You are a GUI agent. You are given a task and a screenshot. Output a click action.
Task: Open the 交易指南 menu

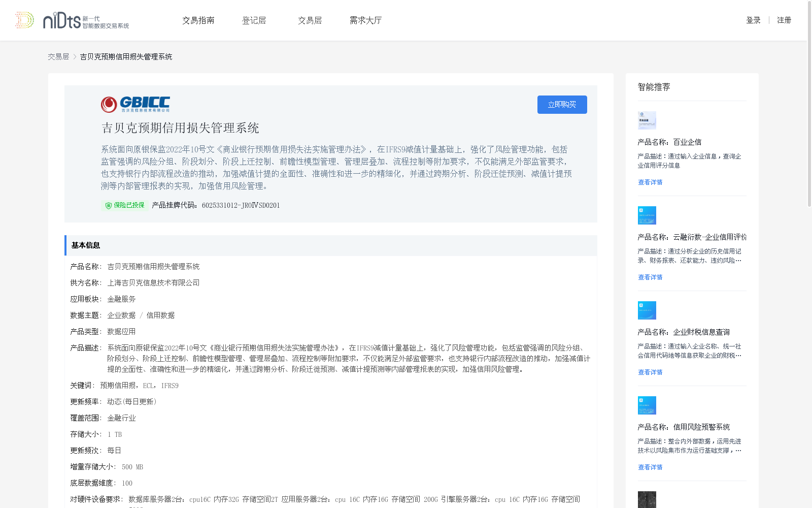click(198, 20)
